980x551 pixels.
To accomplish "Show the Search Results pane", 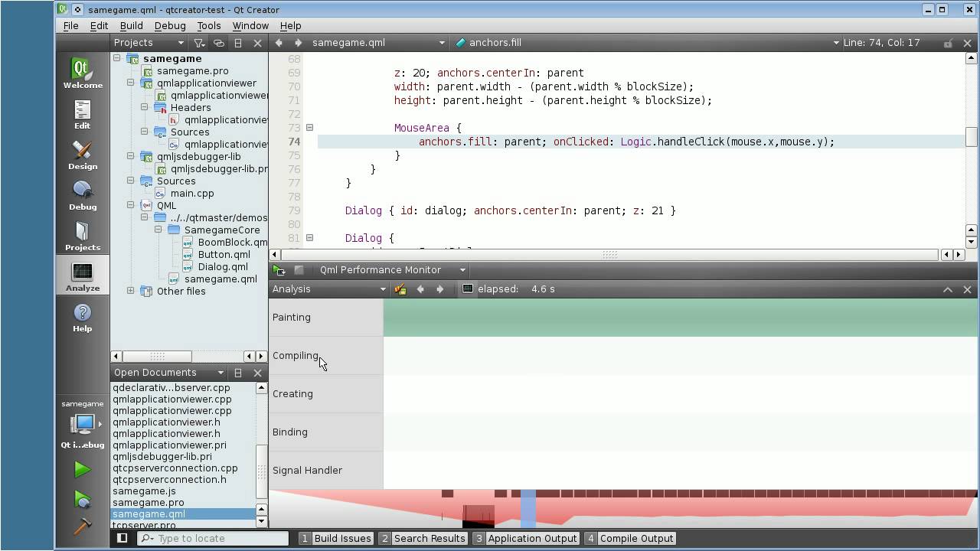I will click(423, 538).
